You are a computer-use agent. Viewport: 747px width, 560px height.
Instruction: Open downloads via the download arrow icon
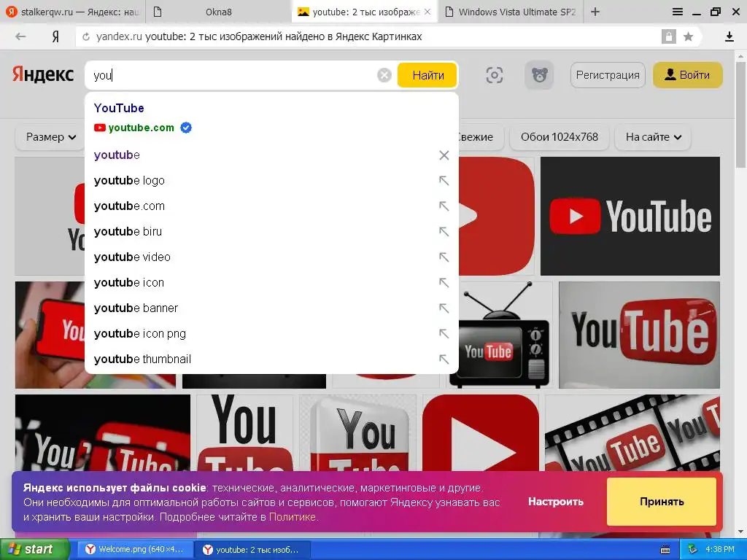pos(729,36)
